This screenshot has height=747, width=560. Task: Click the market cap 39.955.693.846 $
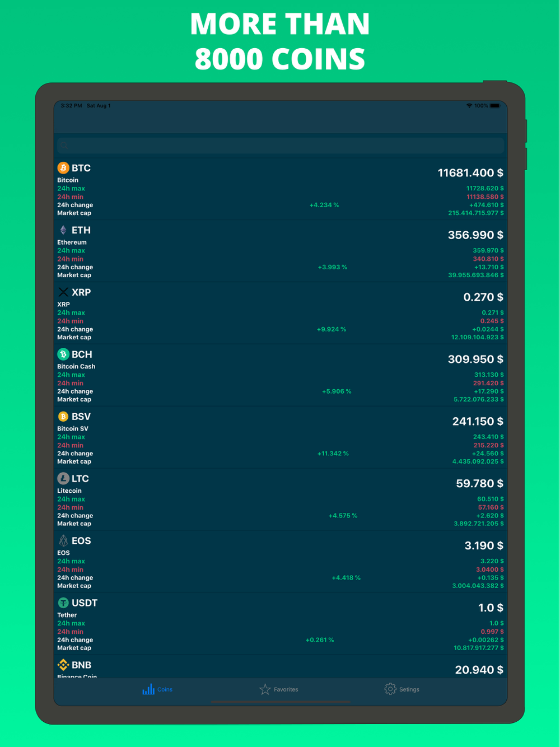click(x=476, y=276)
